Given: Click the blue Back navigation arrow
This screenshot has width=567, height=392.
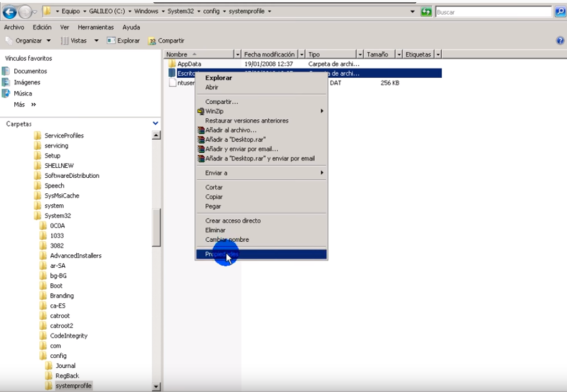Looking at the screenshot, I should coord(9,12).
